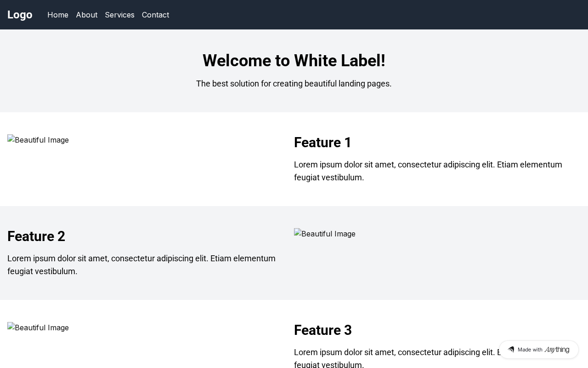Click the Lorem ipsum paragraph under Feature 2
The image size is (588, 368).
point(141,265)
